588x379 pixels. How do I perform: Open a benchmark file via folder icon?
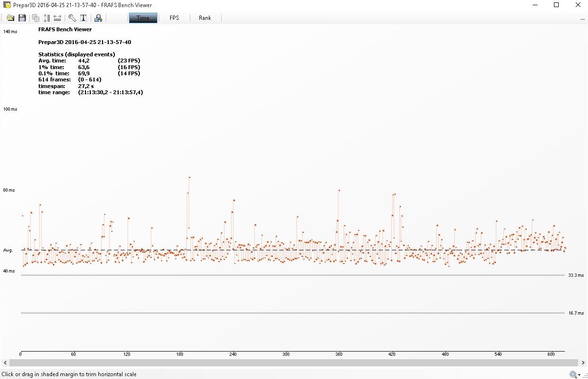pos(10,18)
